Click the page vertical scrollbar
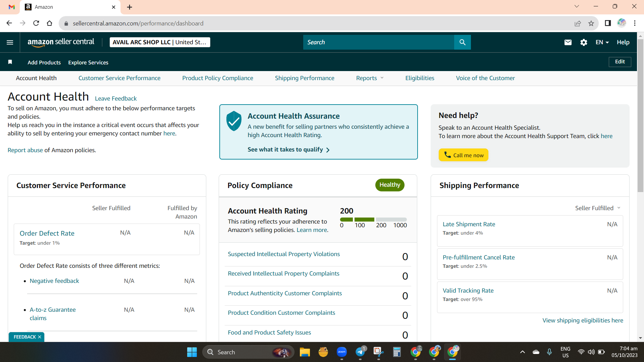644x362 pixels. click(640, 116)
